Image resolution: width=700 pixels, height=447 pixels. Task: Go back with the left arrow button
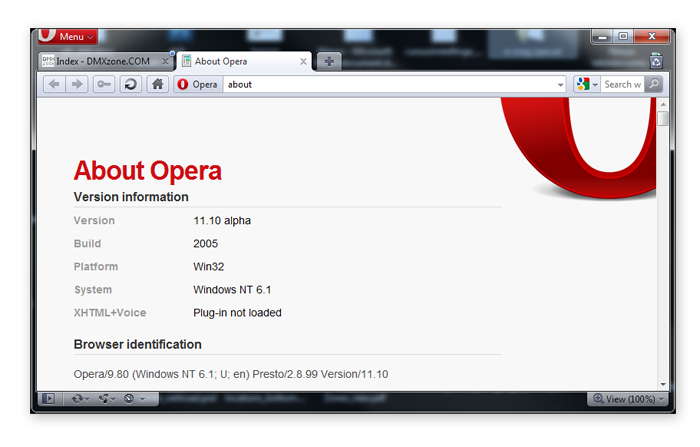click(x=54, y=84)
